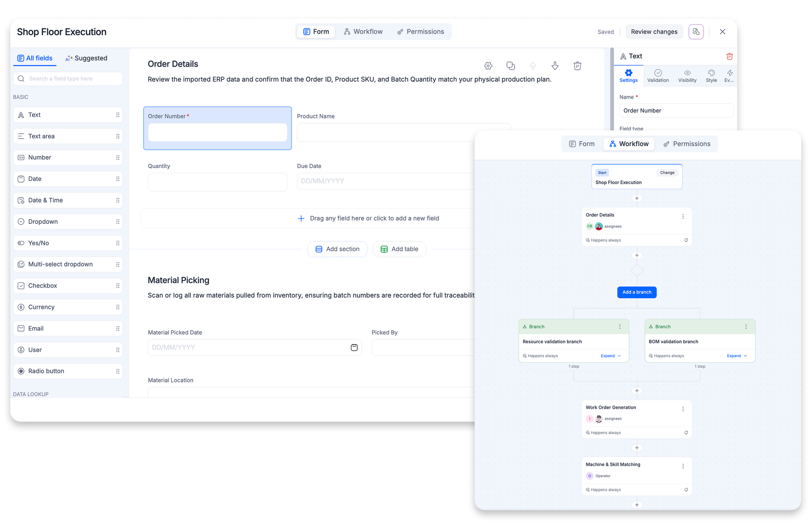Open Work Order Generation step options menu
The width and height of the screenshot is (812, 528).
coord(683,409)
